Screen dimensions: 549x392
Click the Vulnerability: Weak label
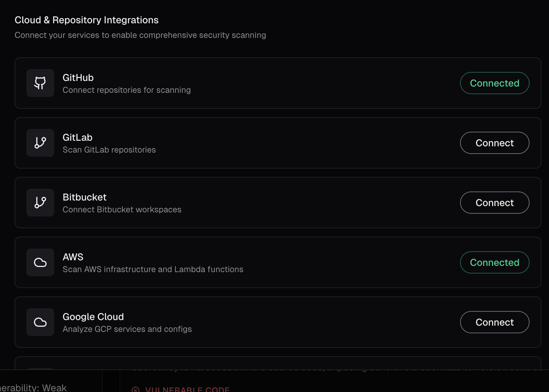(33, 387)
